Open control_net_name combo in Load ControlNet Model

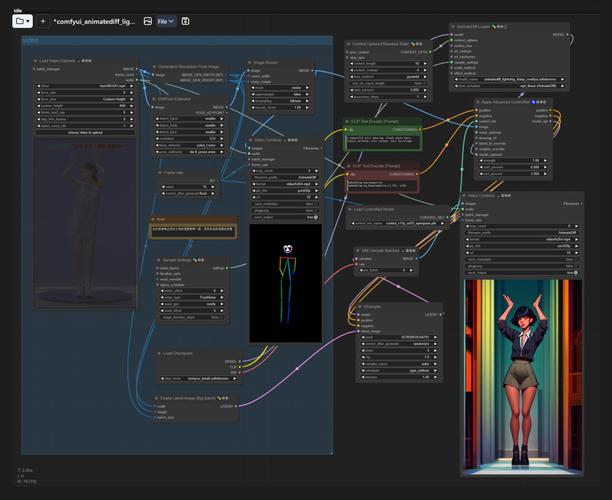click(398, 223)
